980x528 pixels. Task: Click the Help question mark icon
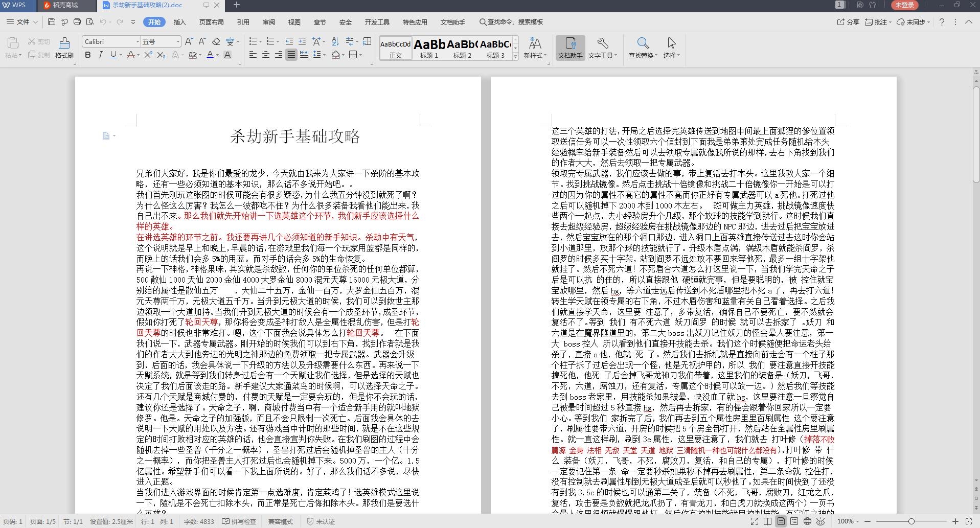tap(942, 22)
